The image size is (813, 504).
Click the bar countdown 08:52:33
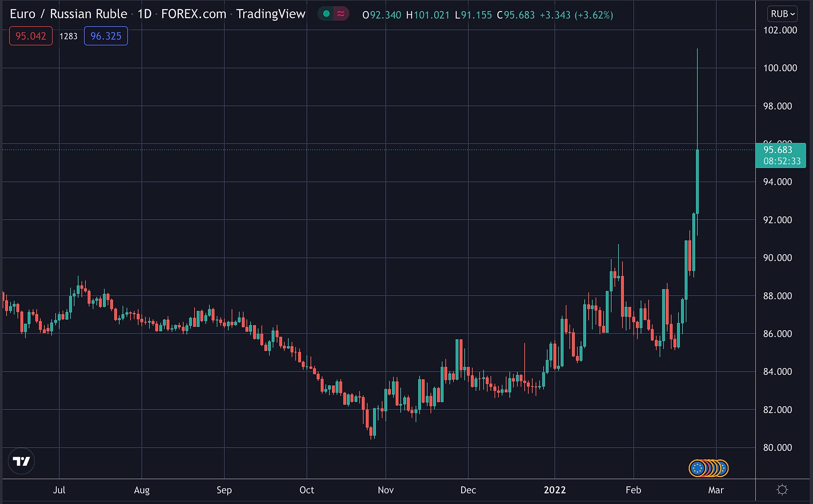tap(782, 161)
